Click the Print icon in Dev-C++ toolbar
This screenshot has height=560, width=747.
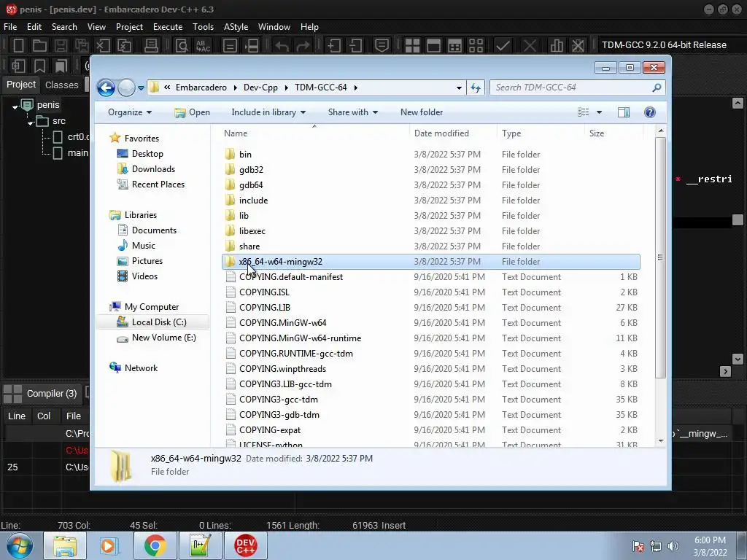tap(151, 45)
